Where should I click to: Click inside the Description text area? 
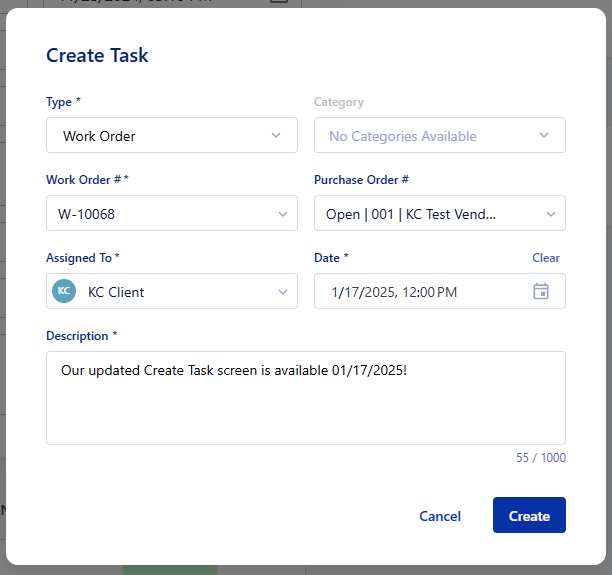pyautogui.click(x=306, y=398)
